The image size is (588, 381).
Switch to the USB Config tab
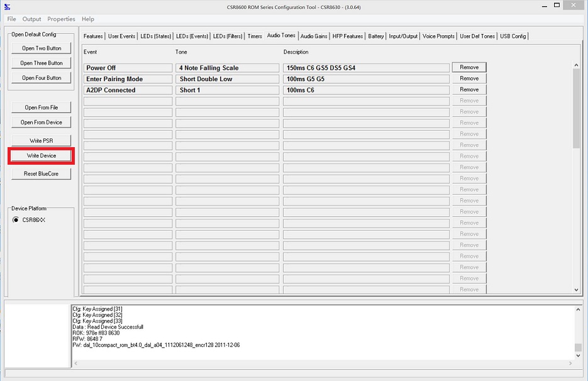[x=513, y=36]
